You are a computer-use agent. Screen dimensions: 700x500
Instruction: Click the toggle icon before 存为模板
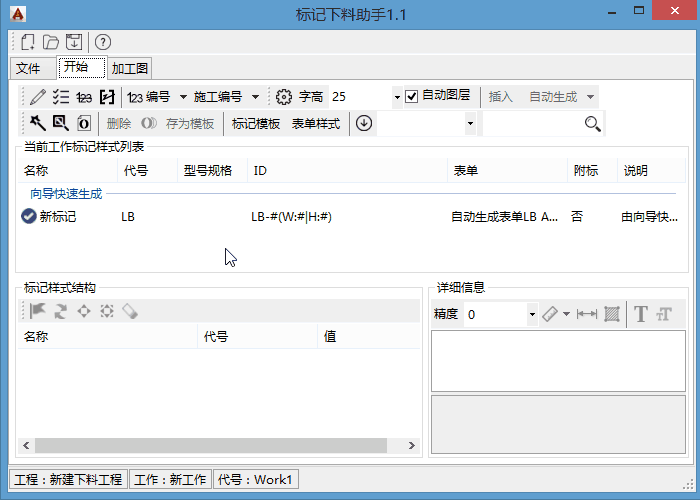(x=149, y=123)
